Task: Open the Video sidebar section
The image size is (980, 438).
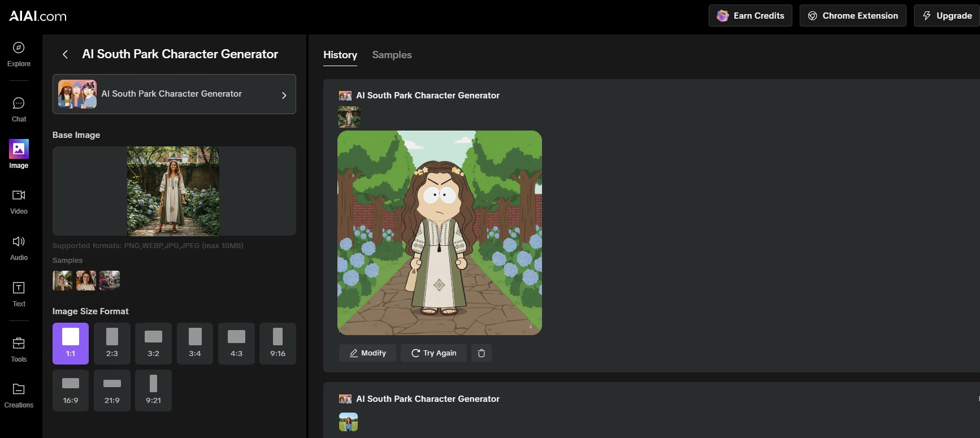Action: (19, 202)
